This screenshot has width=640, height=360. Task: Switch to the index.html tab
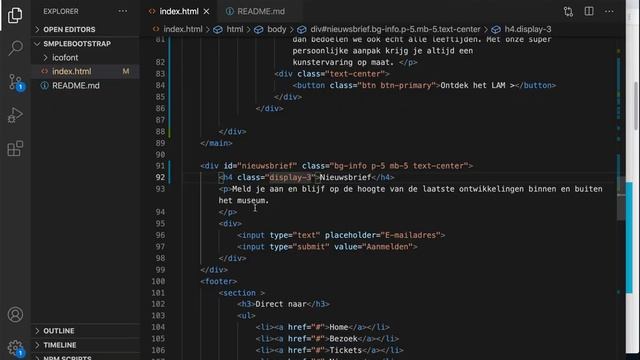point(179,11)
